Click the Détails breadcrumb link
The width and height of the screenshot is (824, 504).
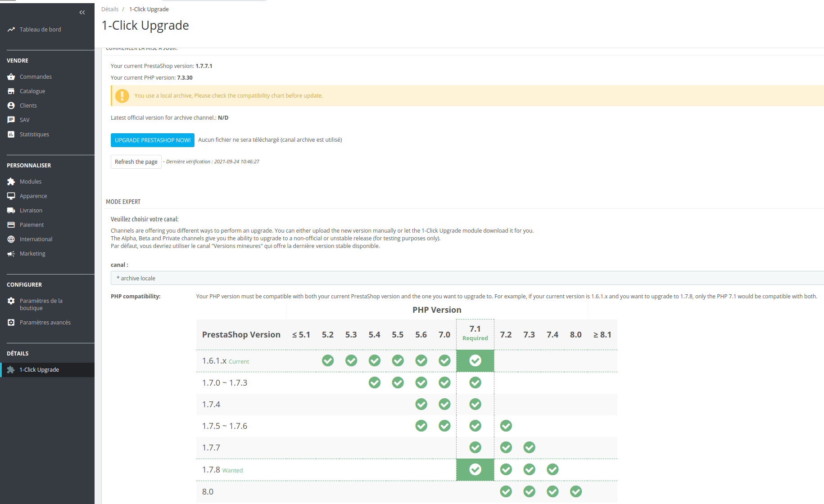point(110,9)
